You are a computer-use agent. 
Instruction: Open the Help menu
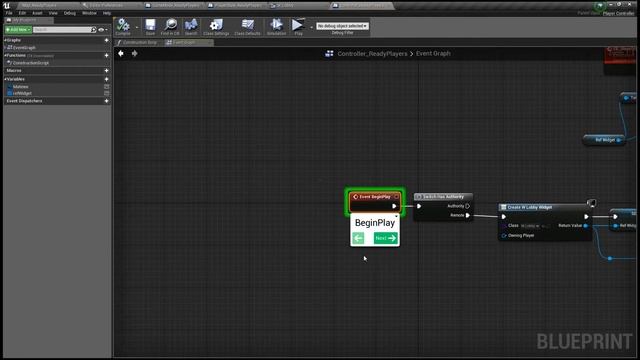[x=107, y=13]
